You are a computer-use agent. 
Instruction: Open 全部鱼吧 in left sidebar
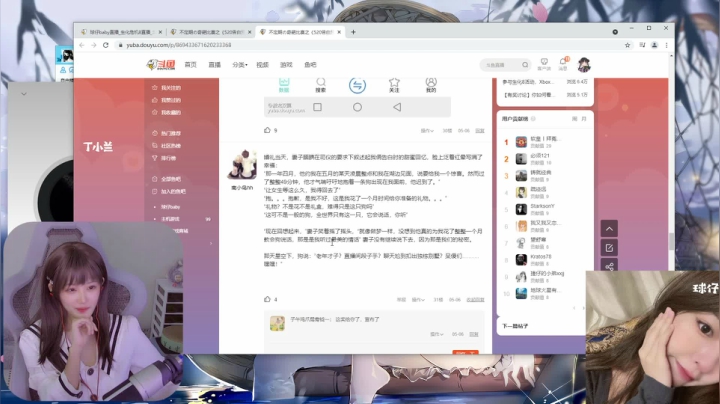(x=166, y=179)
